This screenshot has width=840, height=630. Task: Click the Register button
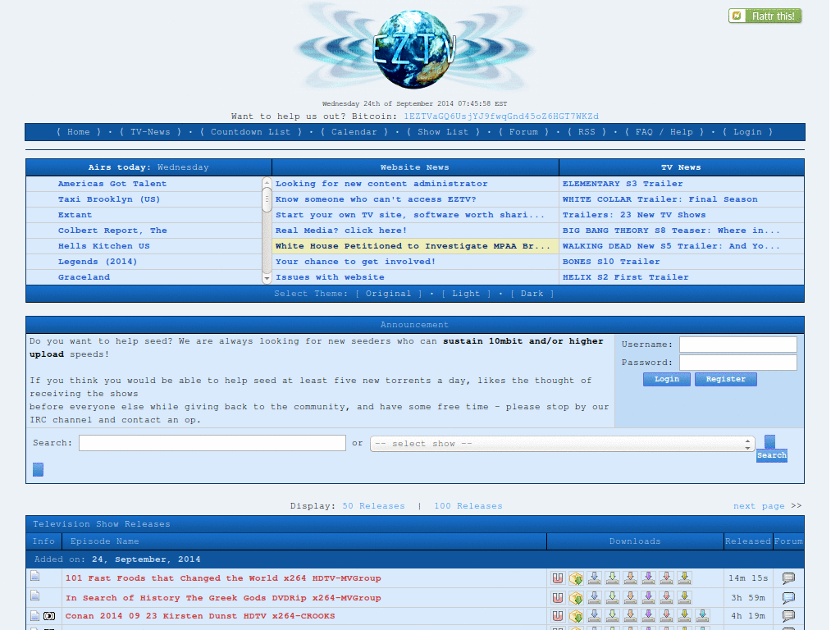(726, 379)
